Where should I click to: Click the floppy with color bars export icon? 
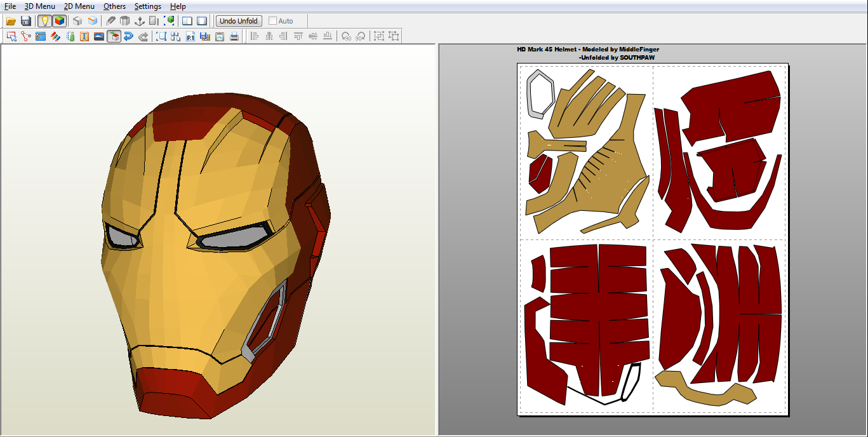tap(205, 36)
